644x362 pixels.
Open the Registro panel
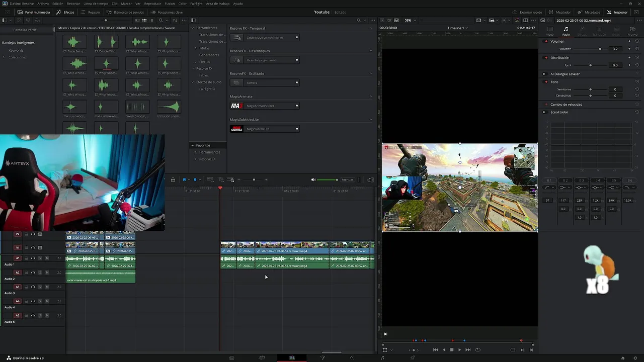(91, 12)
